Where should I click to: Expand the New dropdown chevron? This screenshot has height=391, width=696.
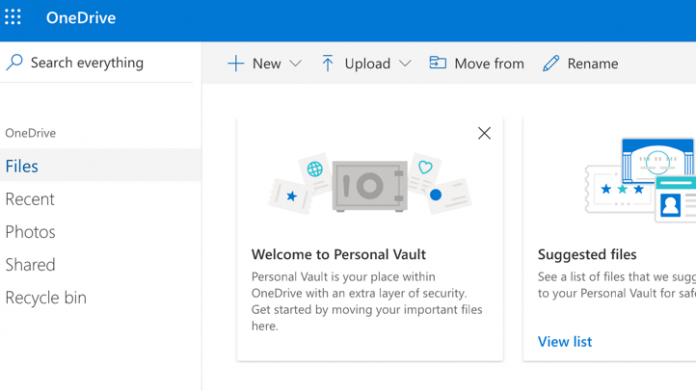click(x=295, y=63)
